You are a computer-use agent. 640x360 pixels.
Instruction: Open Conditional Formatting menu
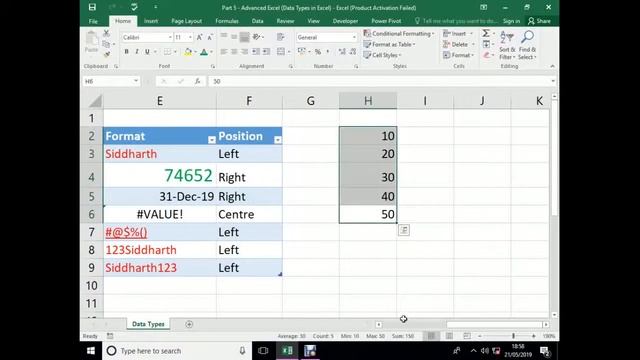(x=399, y=33)
